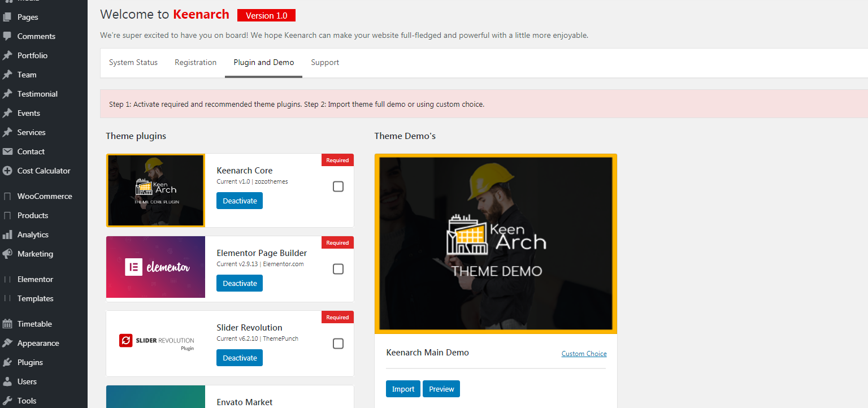Click the Marketing megaphone icon

(x=7, y=254)
